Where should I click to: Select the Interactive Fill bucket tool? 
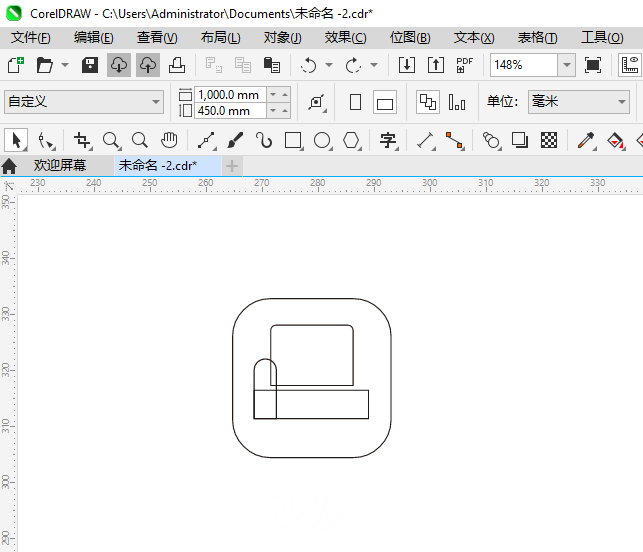coord(616,140)
